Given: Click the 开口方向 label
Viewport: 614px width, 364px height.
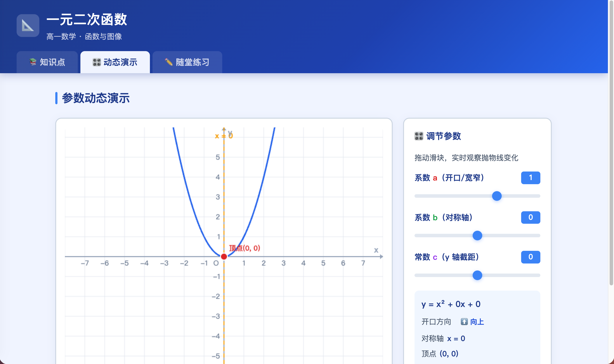Looking at the screenshot, I should (x=436, y=322).
